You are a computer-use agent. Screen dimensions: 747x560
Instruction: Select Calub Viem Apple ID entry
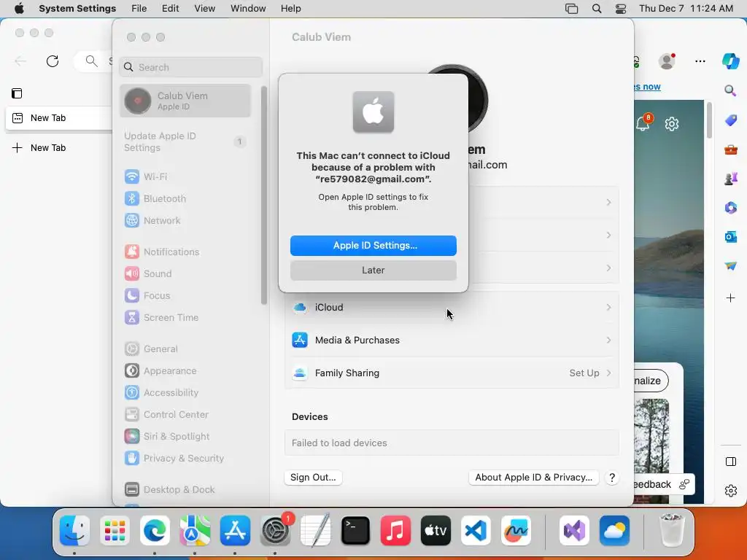click(185, 101)
